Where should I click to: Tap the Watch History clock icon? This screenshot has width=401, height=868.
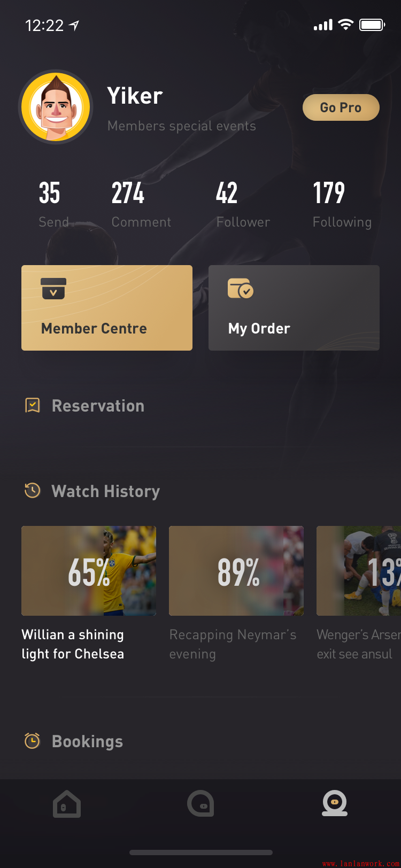click(x=33, y=491)
